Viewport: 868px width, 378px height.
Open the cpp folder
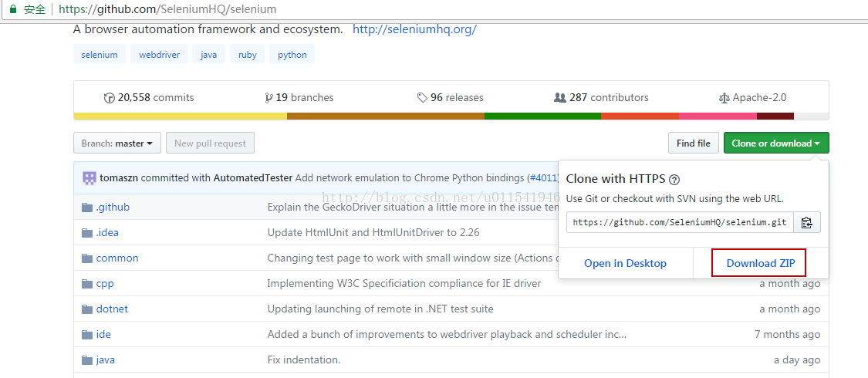coord(105,284)
